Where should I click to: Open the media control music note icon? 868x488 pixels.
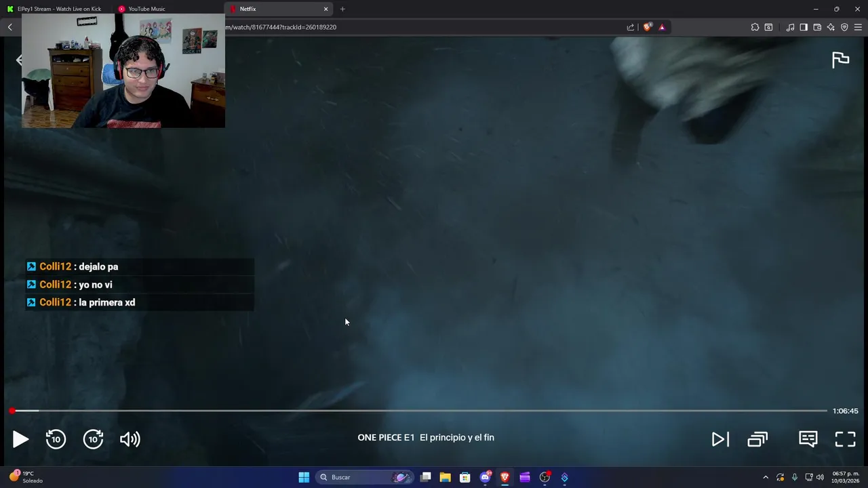[790, 27]
